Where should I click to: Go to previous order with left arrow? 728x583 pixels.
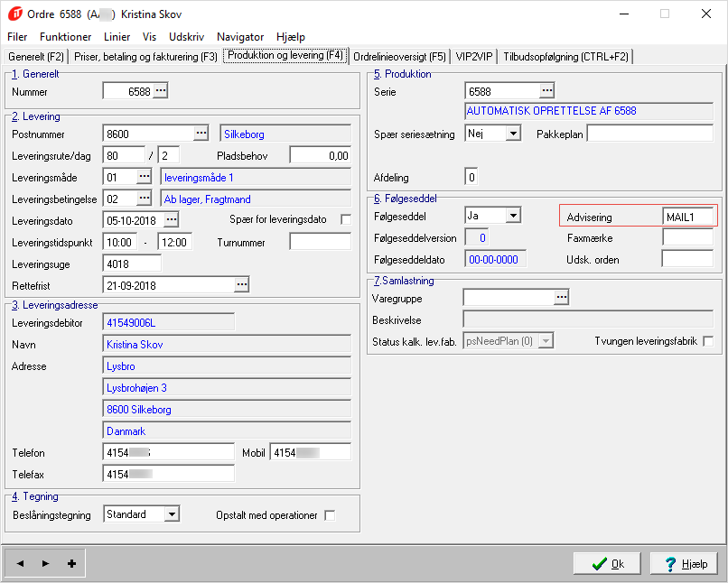[x=20, y=563]
